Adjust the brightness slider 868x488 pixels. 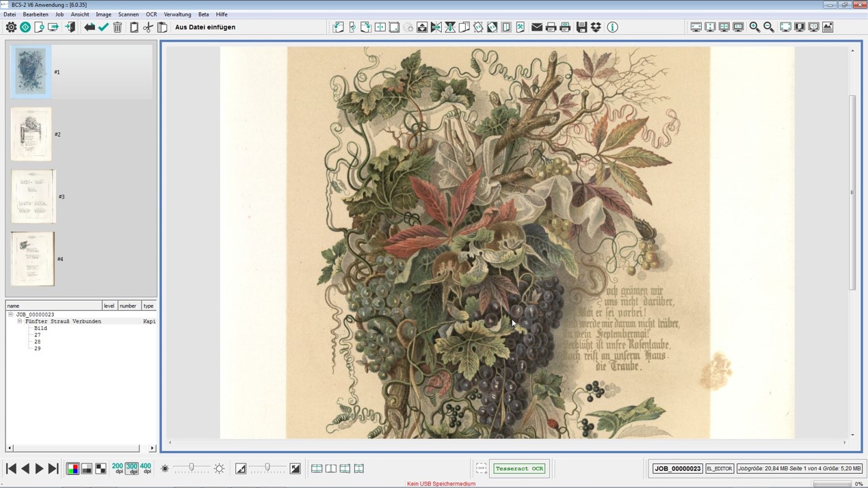pyautogui.click(x=192, y=468)
